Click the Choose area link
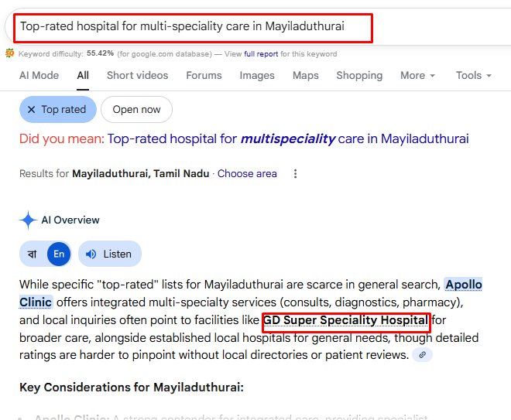 pos(247,174)
